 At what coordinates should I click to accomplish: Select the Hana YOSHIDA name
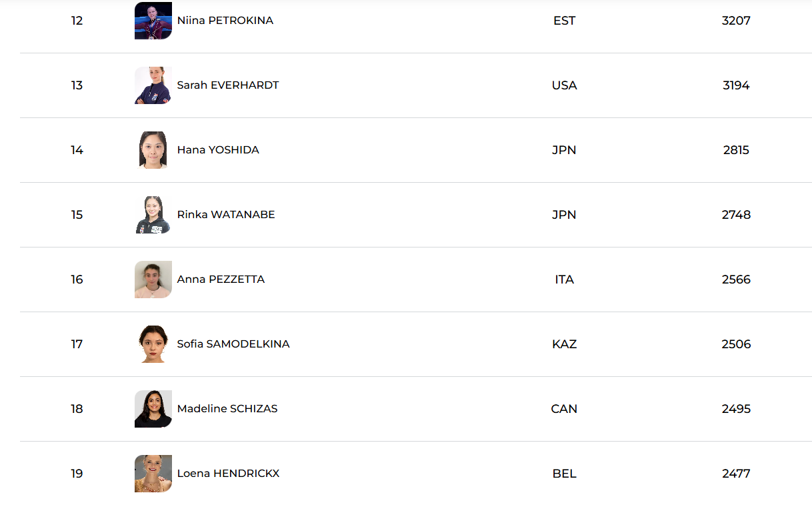pos(218,150)
